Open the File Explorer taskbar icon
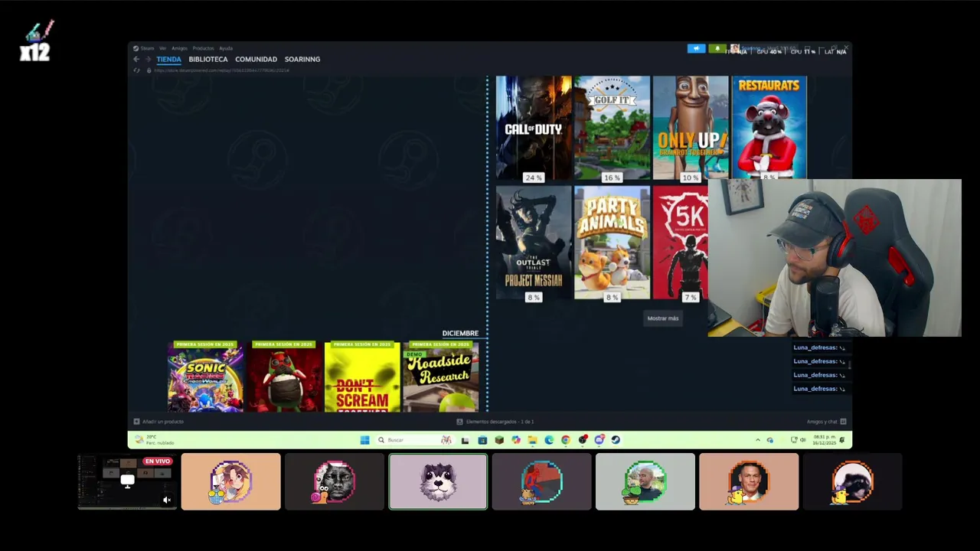 point(532,440)
